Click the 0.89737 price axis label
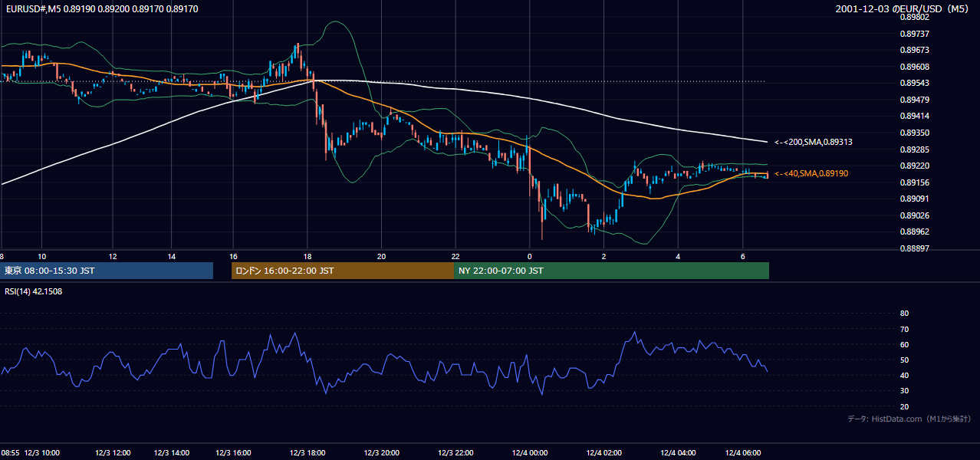Image resolution: width=980 pixels, height=460 pixels. point(915,34)
